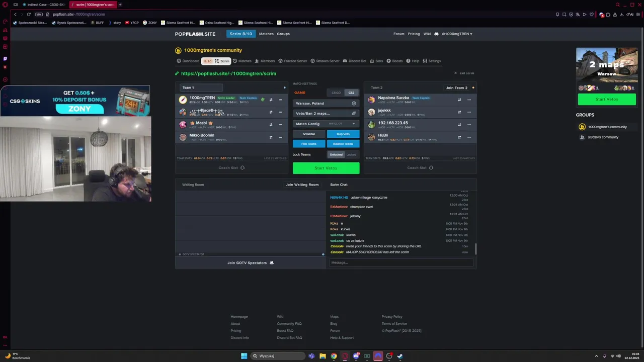644x362 pixels.
Task: Open File Explorer from the taskbar
Action: click(x=323, y=356)
